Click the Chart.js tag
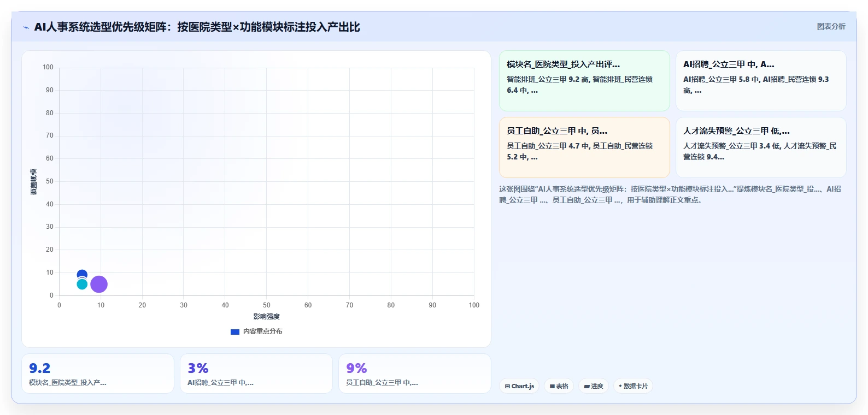 (519, 386)
